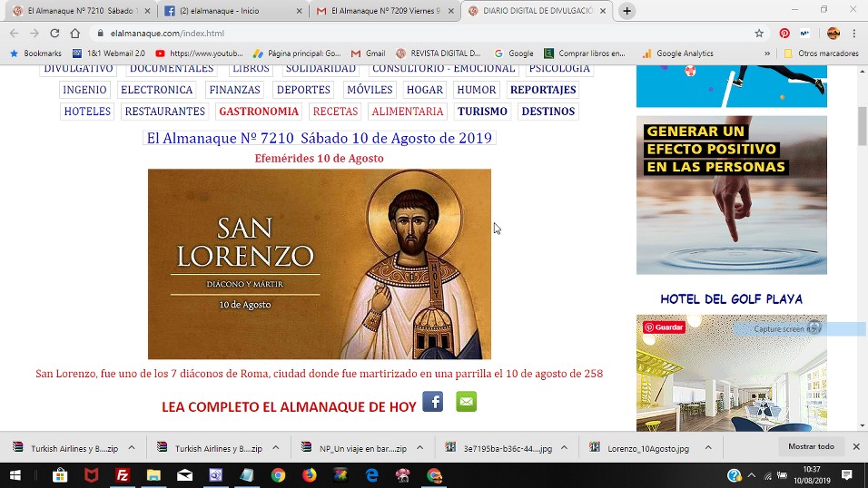The image size is (868, 488).
Task: Open the taskbar clock showing 10:37
Action: pos(812,475)
